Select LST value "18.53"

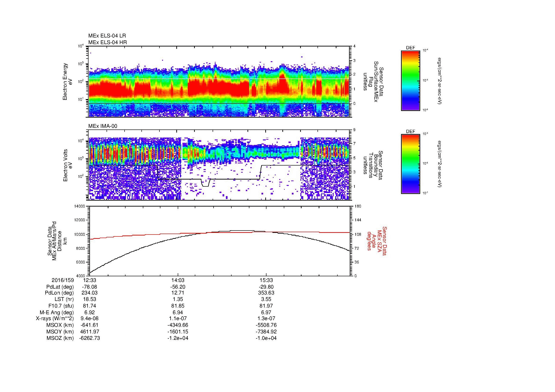coord(89,299)
